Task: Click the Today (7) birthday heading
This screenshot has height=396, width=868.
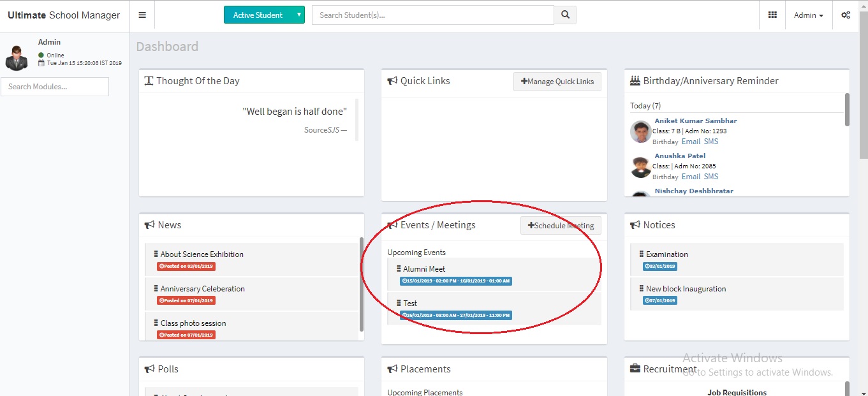Action: (x=645, y=106)
